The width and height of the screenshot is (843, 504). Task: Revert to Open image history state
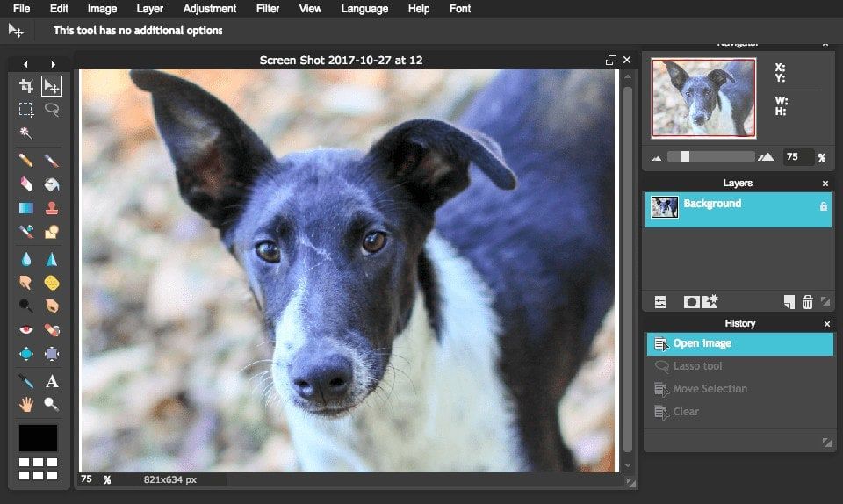pyautogui.click(x=702, y=343)
